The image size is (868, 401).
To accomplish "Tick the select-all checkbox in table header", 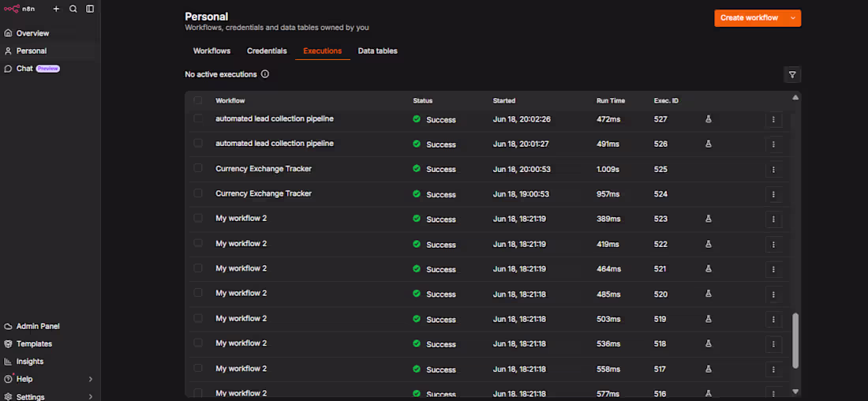I will click(197, 100).
